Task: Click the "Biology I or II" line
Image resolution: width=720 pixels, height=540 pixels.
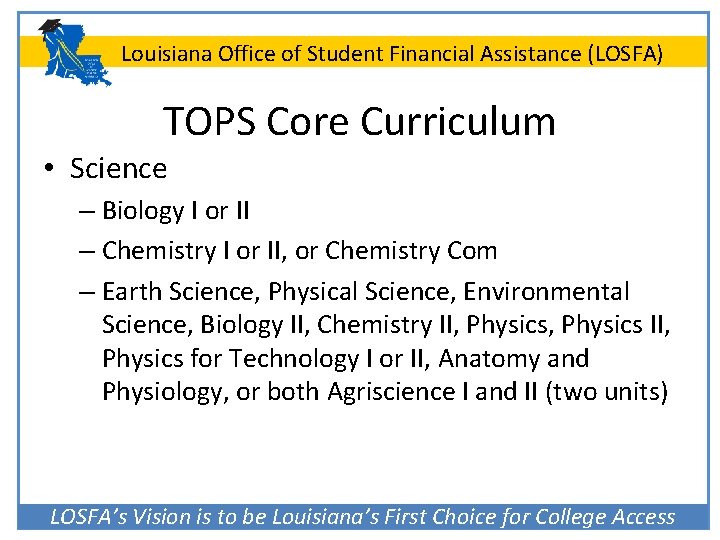Action: click(176, 212)
